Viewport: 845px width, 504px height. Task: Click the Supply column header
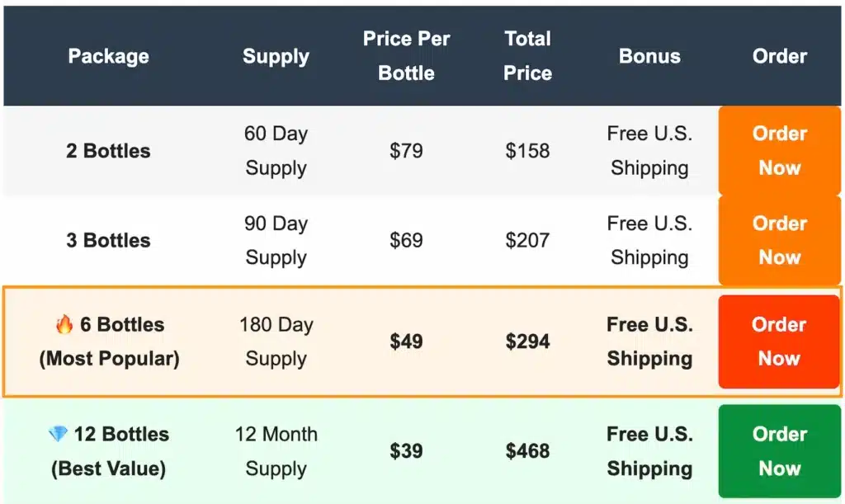(276, 55)
